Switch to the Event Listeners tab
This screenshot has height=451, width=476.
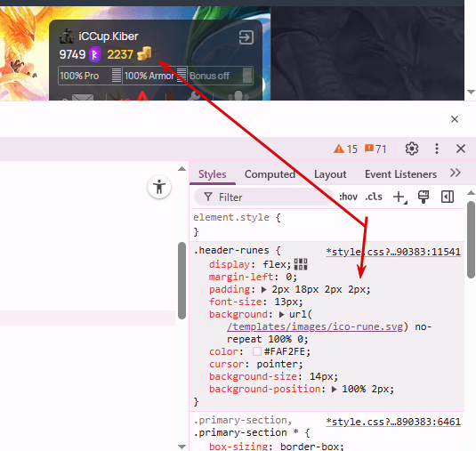(x=400, y=174)
